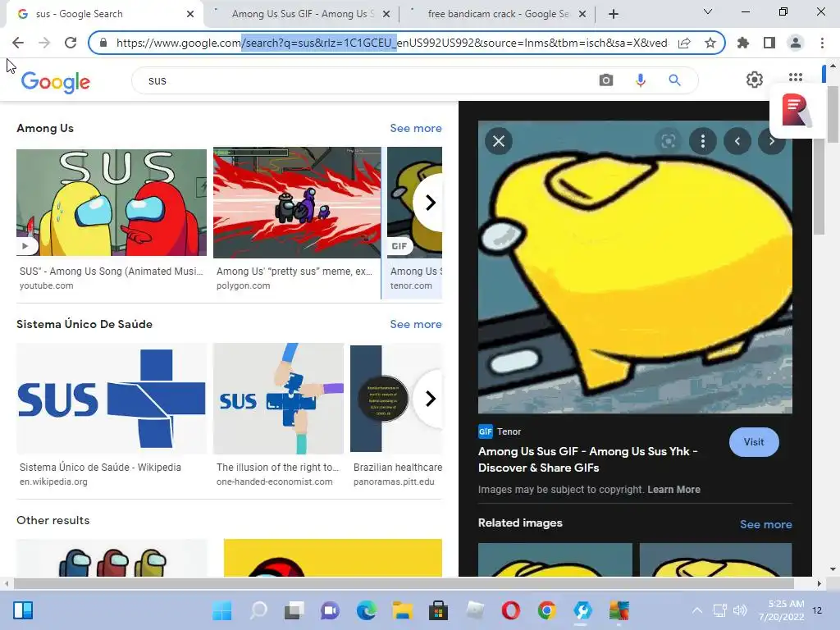The height and width of the screenshot is (630, 840).
Task: Open Google quick settings gear
Action: click(x=755, y=80)
